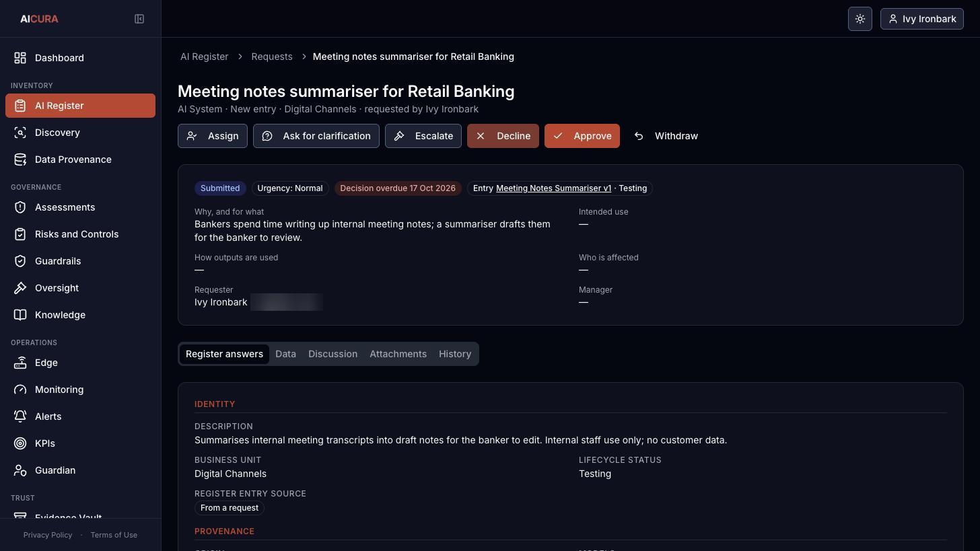Select the Register answers tab
This screenshot has width=980, height=551.
(x=224, y=354)
